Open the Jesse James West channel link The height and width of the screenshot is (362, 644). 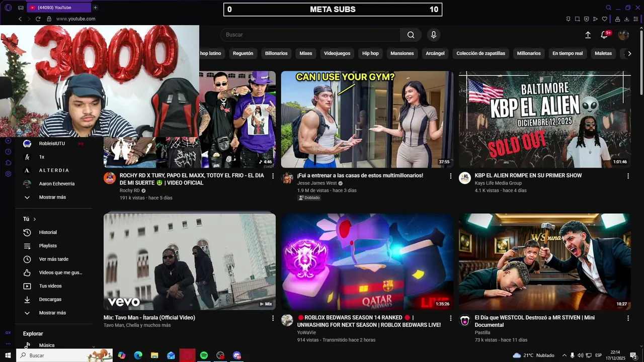coord(317,183)
